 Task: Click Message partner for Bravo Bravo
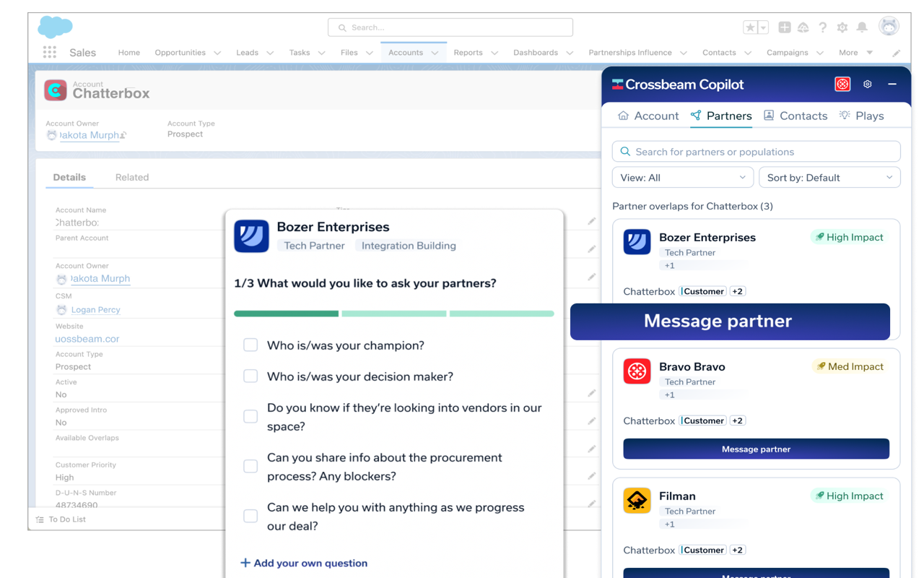coord(756,449)
